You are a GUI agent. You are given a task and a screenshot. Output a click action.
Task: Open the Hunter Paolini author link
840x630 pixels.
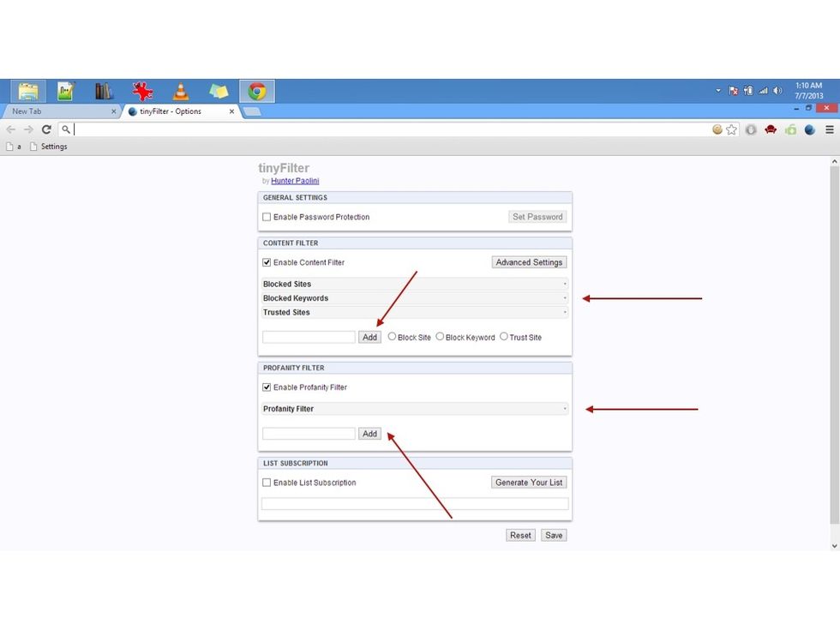[x=295, y=180]
